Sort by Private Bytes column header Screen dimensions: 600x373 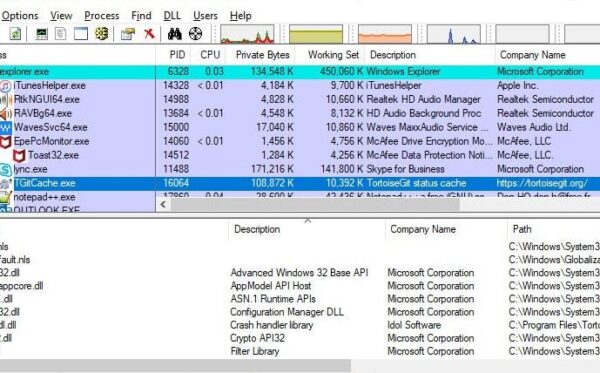point(261,55)
